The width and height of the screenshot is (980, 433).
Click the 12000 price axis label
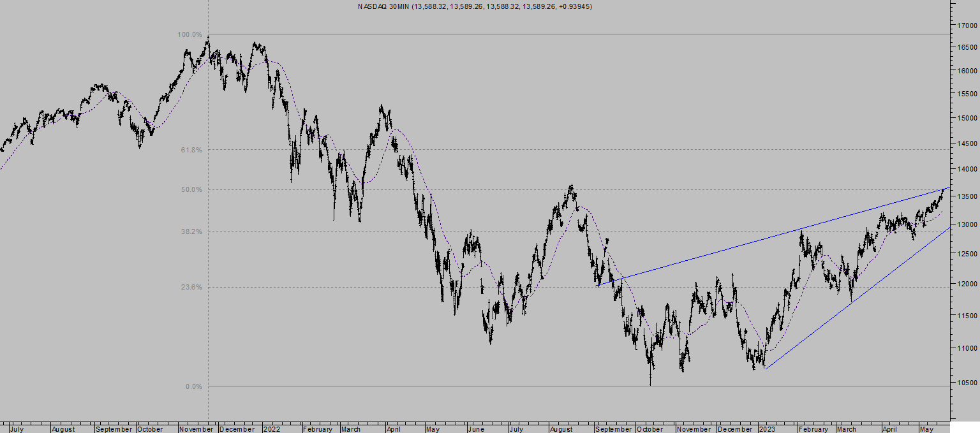968,284
